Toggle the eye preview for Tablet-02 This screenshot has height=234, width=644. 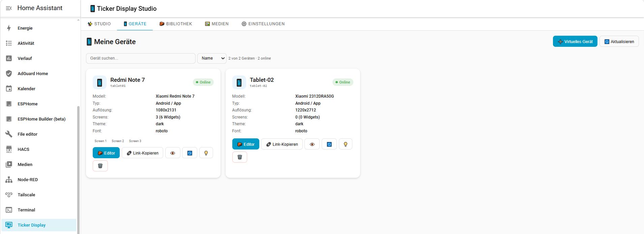point(312,144)
